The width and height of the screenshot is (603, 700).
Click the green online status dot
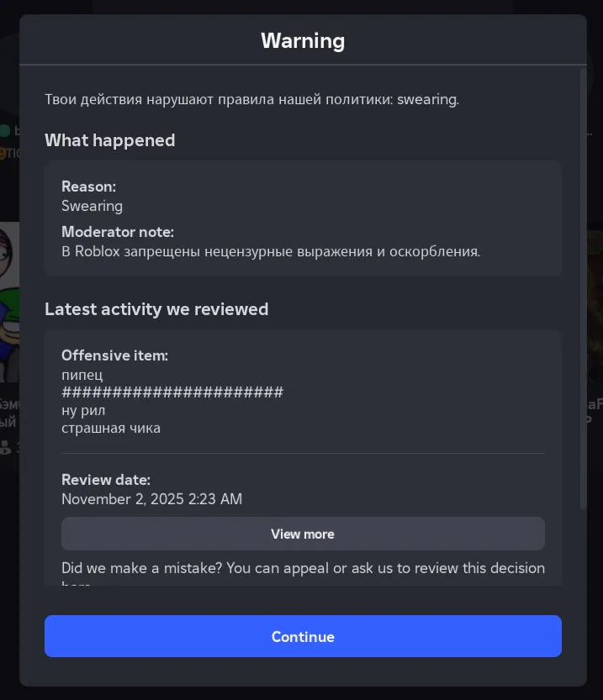(5, 130)
